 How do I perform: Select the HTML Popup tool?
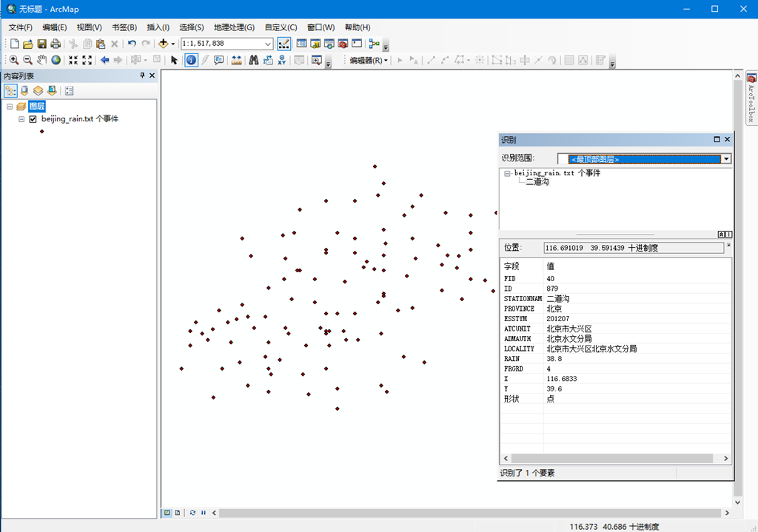pos(218,60)
